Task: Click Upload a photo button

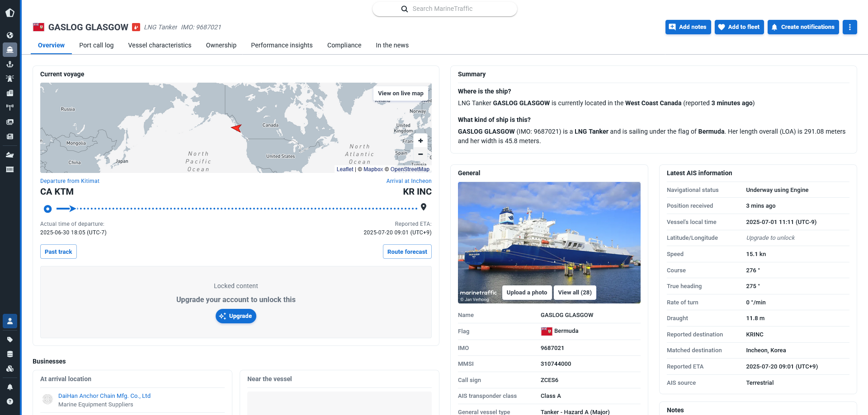Action: (527, 293)
